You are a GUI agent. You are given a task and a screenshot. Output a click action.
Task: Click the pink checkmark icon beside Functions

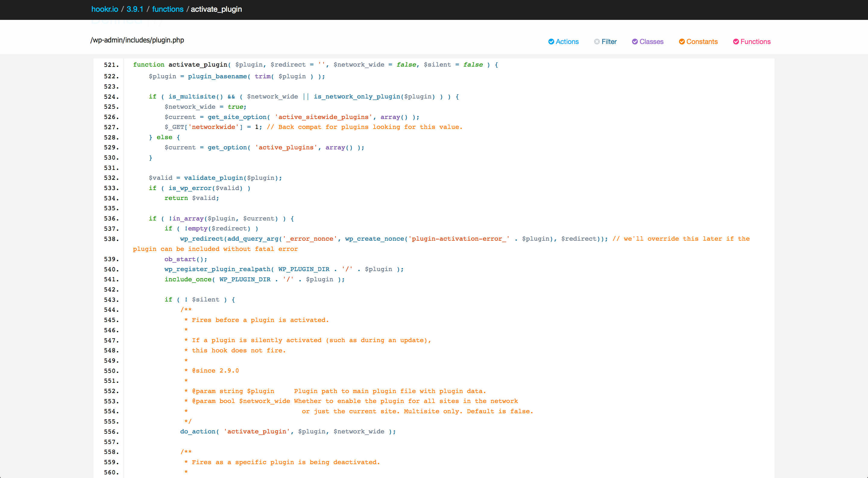click(736, 42)
